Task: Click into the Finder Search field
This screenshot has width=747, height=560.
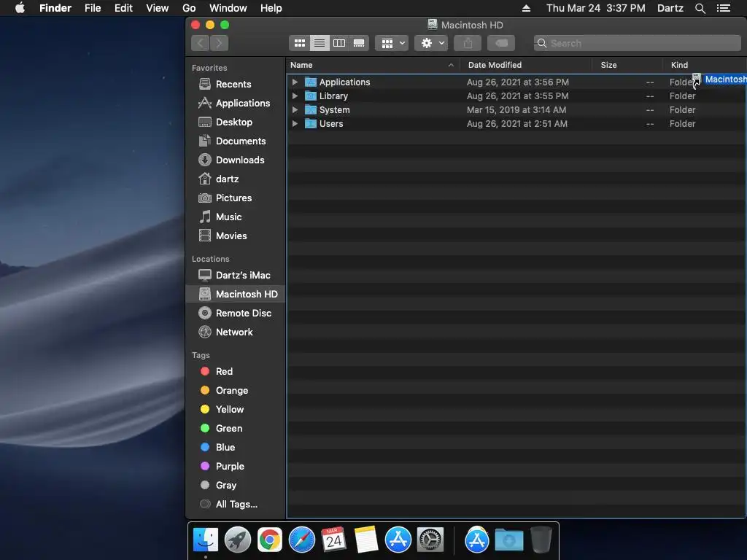Action: pyautogui.click(x=638, y=43)
